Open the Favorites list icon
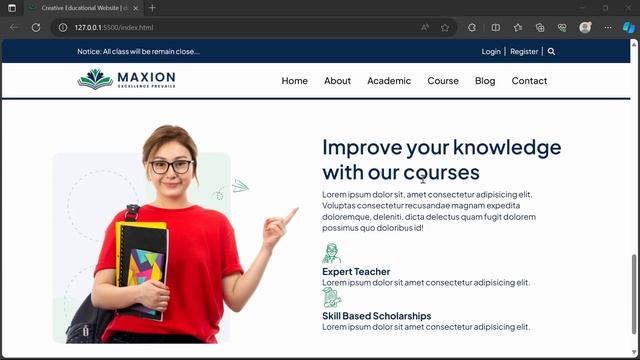 point(518,27)
